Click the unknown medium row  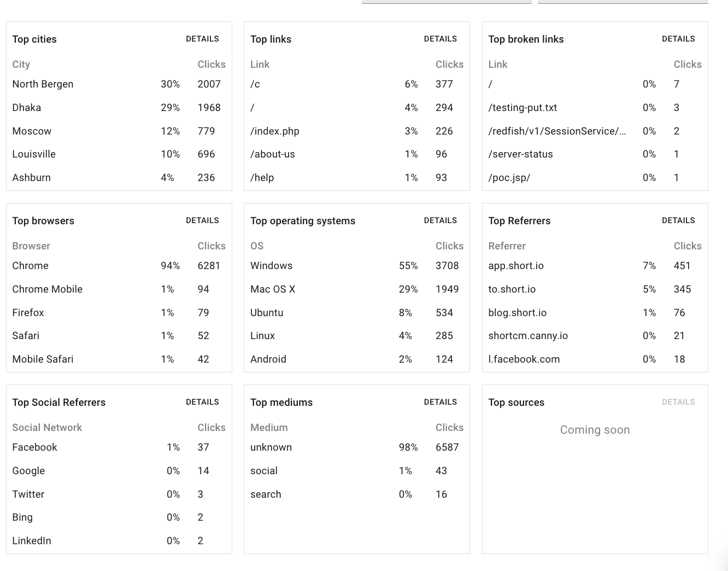coord(357,447)
